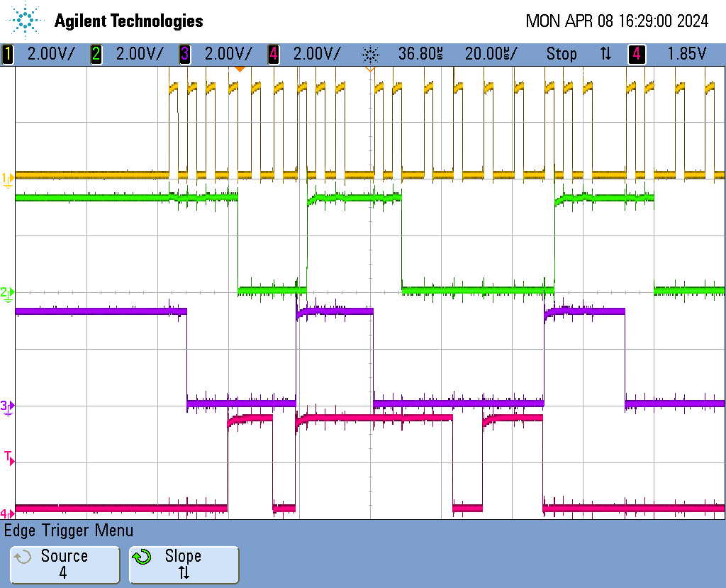Screen dimensions: 726x588
Task: Select the Channel 4 status icon
Action: click(272, 53)
